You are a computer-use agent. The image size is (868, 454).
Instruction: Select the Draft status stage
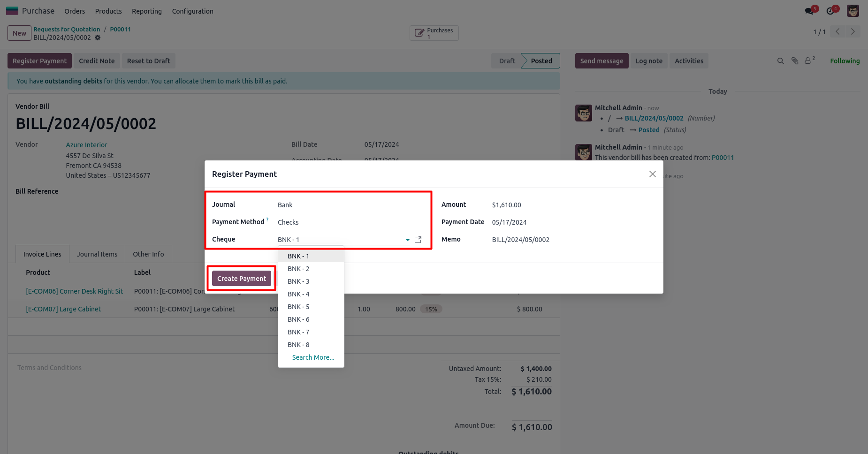click(x=507, y=61)
